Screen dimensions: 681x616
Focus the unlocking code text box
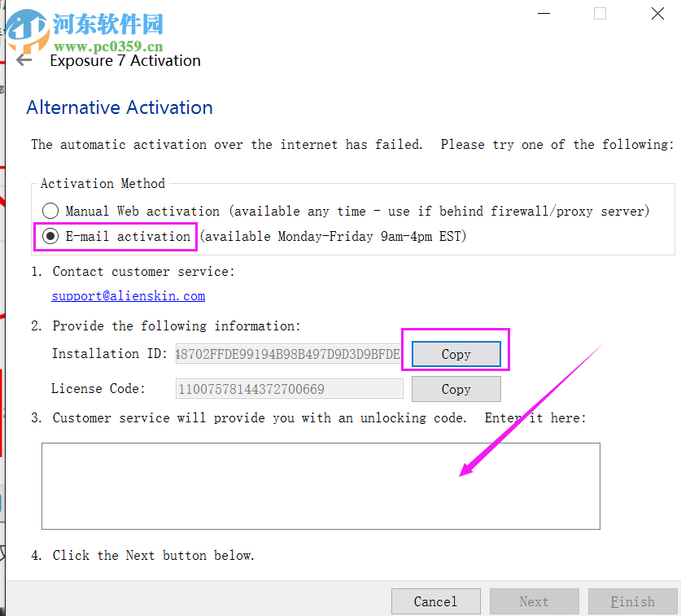(x=321, y=486)
